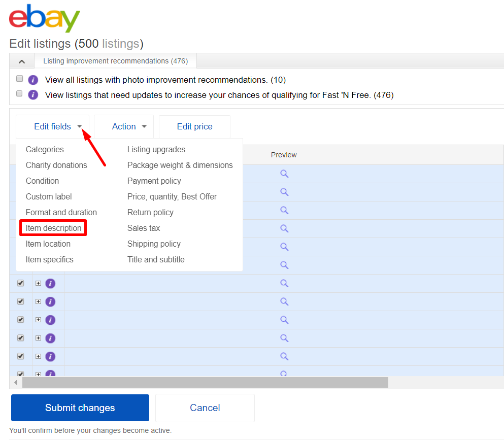Open the seventh listing row's purple info icon

click(x=50, y=284)
